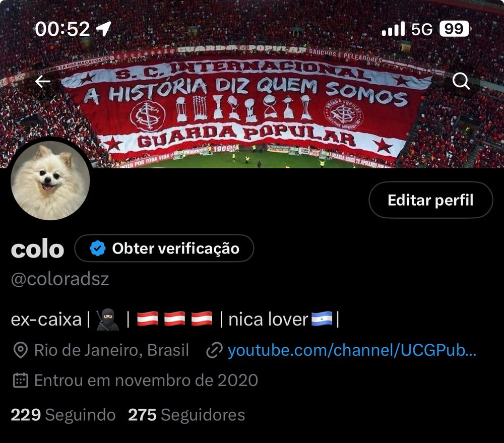This screenshot has width=504, height=443.
Task: Tap the Nicaragua flag emoji
Action: click(322, 319)
